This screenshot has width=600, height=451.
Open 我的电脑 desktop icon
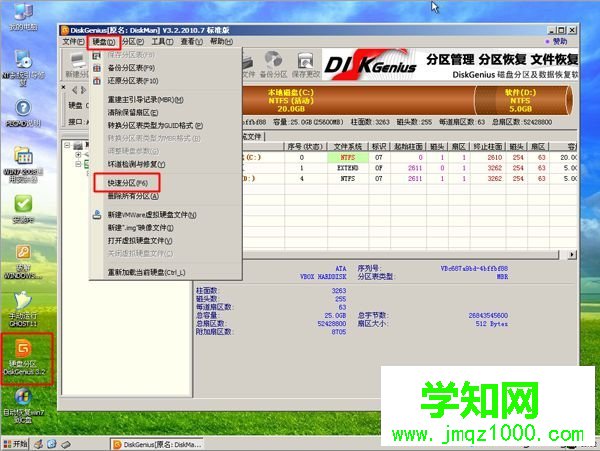[24, 17]
